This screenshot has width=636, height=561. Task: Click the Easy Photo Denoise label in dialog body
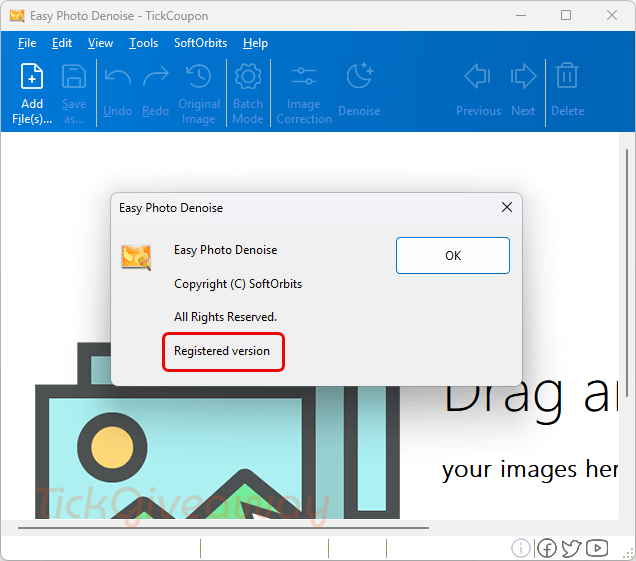tap(226, 250)
